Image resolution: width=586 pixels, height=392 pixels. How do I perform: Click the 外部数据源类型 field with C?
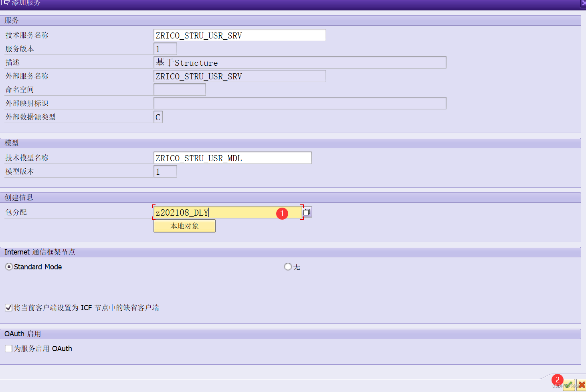158,117
